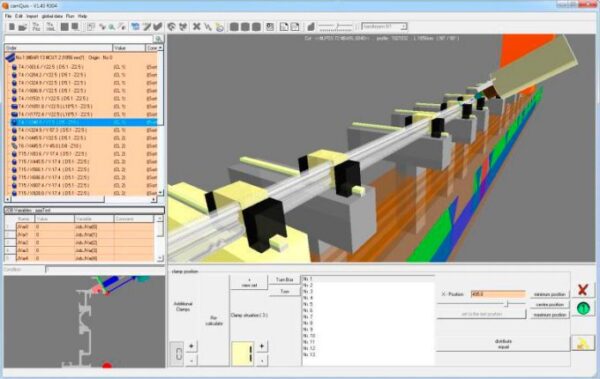This screenshot has height=379, width=600.
Task: Click the minimum position button
Action: pos(550,294)
